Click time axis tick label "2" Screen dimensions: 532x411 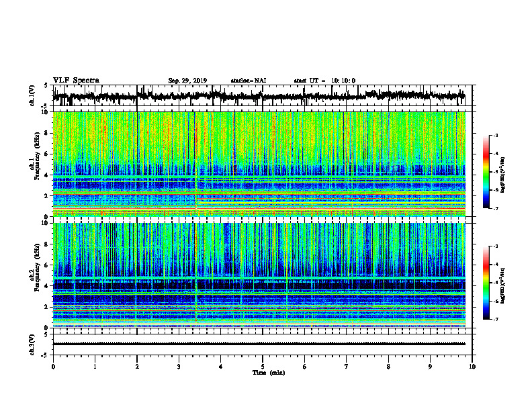pyautogui.click(x=137, y=367)
